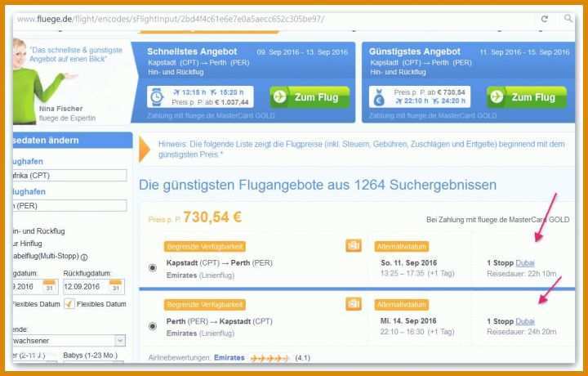588x376 pixels.
Task: Open calendar icon next to departure date
Action: click(49, 286)
